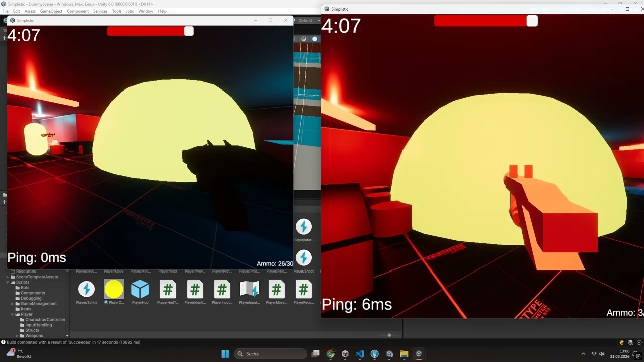644x362 pixels.
Task: Open the Services menu
Action: coord(100,11)
